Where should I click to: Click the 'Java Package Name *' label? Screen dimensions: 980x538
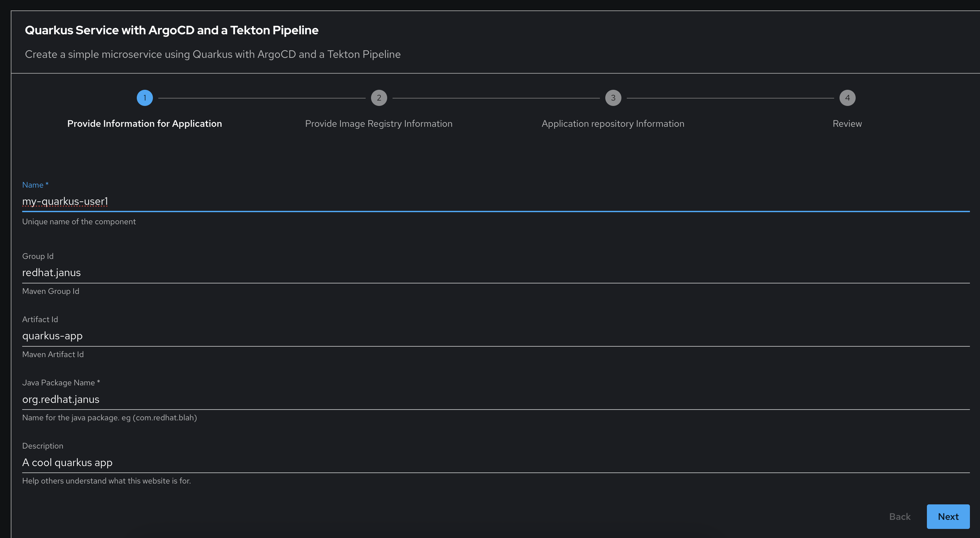(x=61, y=383)
